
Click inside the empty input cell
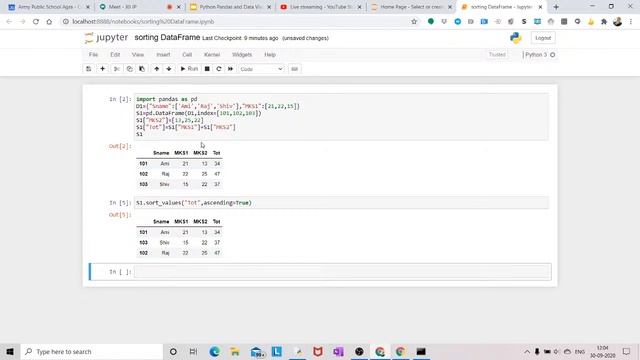[x=342, y=272]
